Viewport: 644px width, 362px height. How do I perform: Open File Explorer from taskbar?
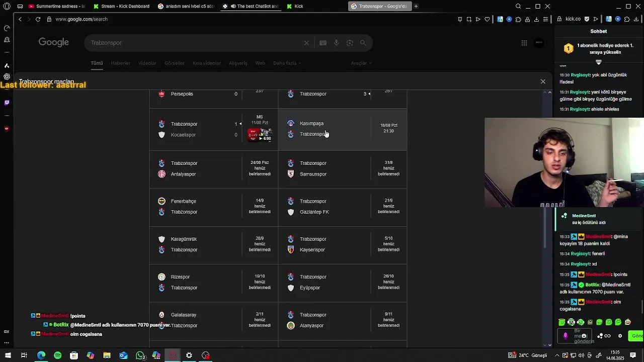pos(107,355)
